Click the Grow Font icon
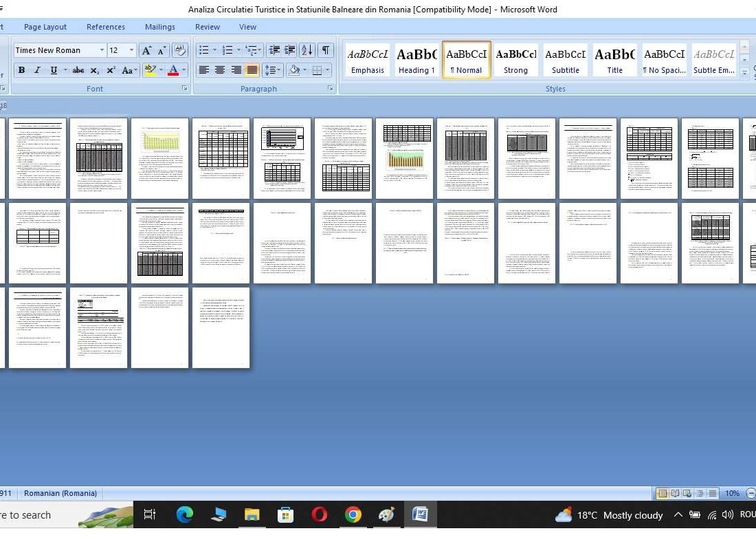This screenshot has width=756, height=542. 146,50
